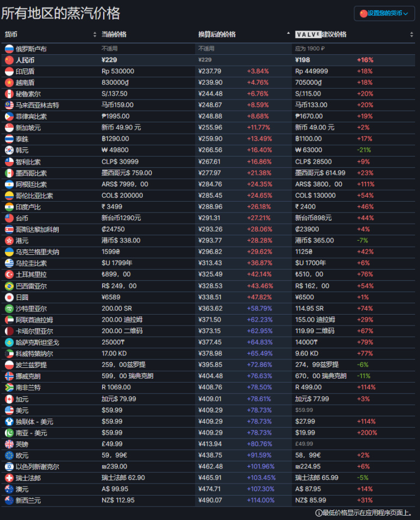Click the A$ 99.95 current price

tap(115, 489)
